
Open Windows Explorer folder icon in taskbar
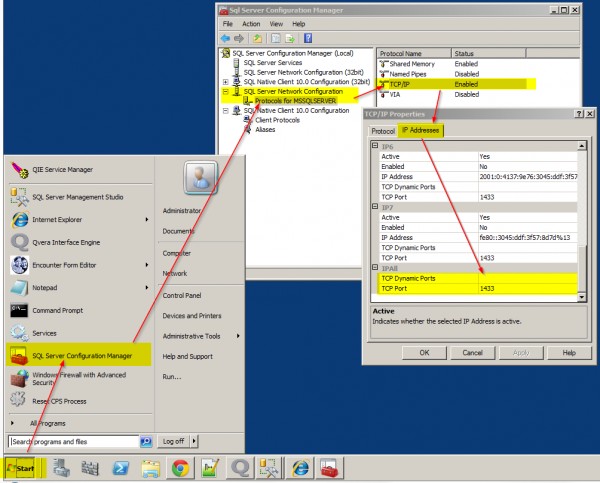149,466
